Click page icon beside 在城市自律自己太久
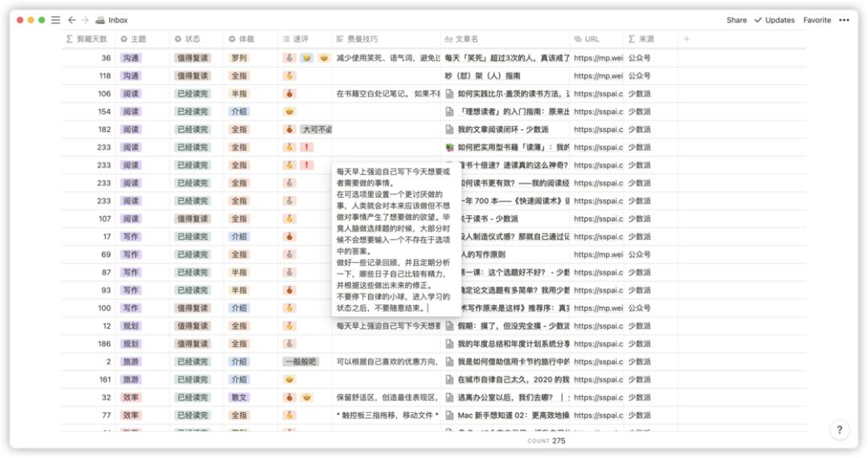 450,379
